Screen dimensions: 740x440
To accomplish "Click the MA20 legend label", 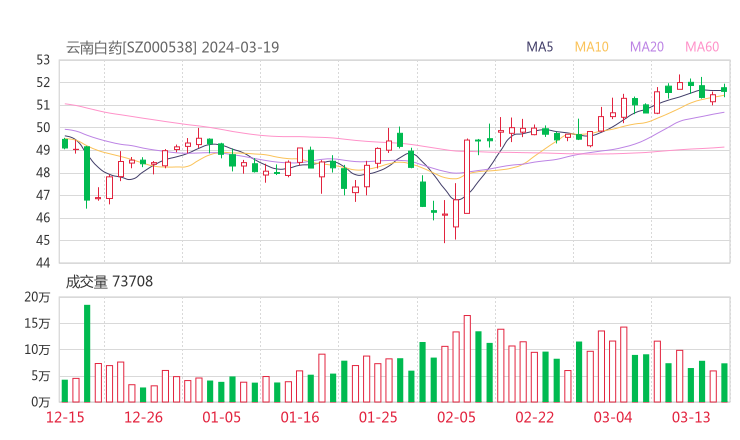I will click(x=647, y=47).
